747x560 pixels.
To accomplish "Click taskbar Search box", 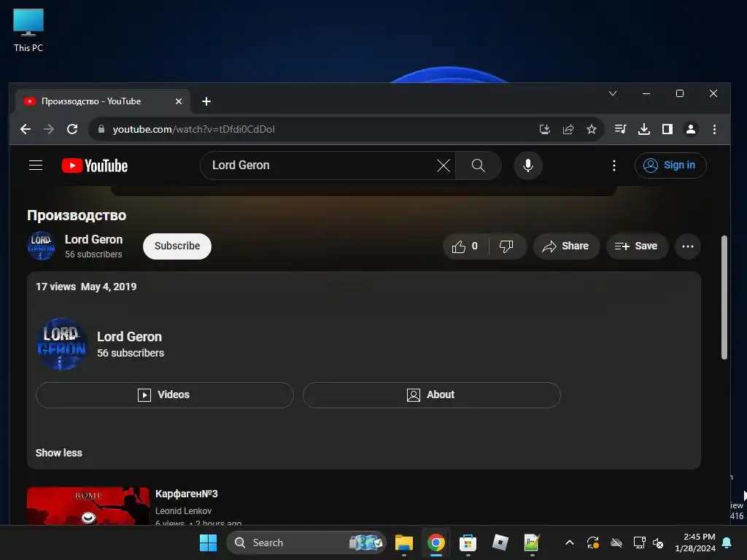I will 306,542.
